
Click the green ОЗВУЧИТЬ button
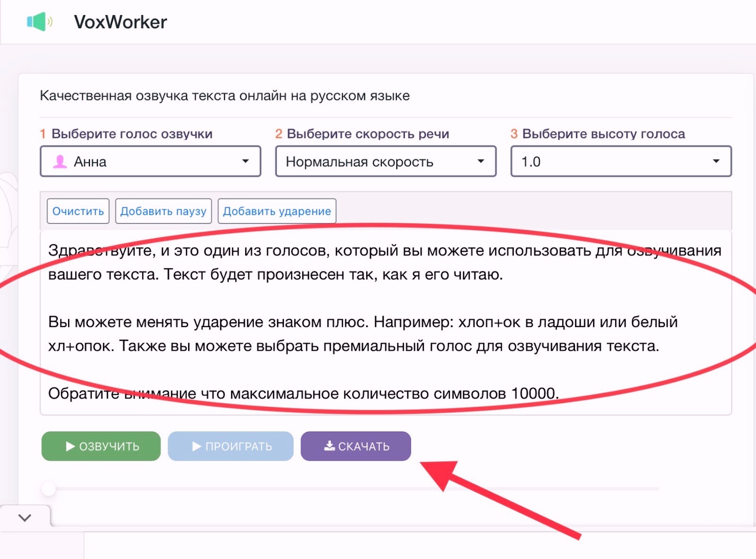tap(101, 446)
